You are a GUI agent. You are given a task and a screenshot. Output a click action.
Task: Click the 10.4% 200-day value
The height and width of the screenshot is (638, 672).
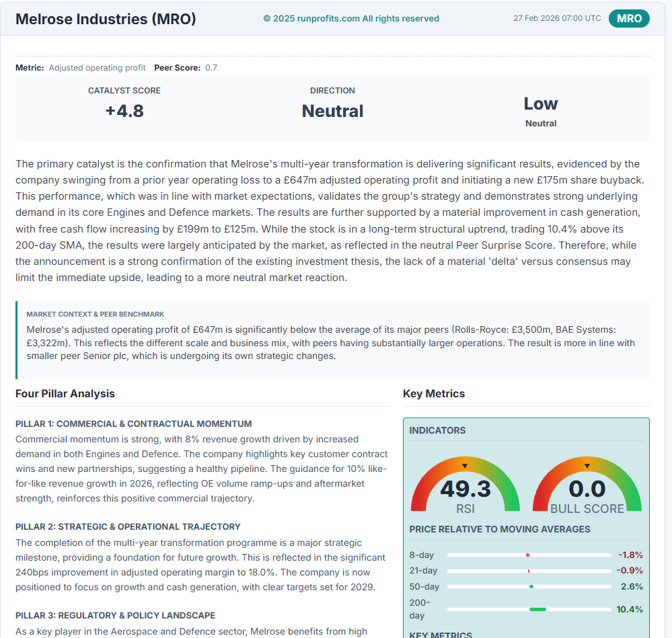tap(630, 609)
